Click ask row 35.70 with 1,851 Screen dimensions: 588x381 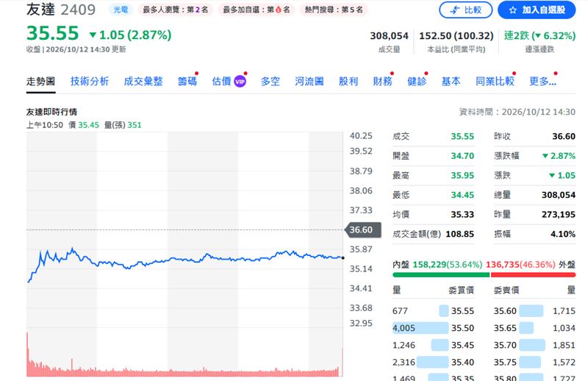click(534, 345)
